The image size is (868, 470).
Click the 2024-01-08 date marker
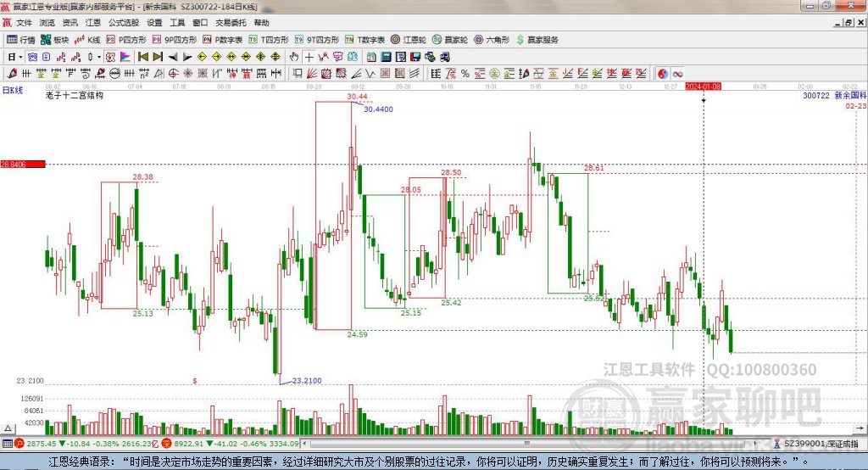coord(703,87)
